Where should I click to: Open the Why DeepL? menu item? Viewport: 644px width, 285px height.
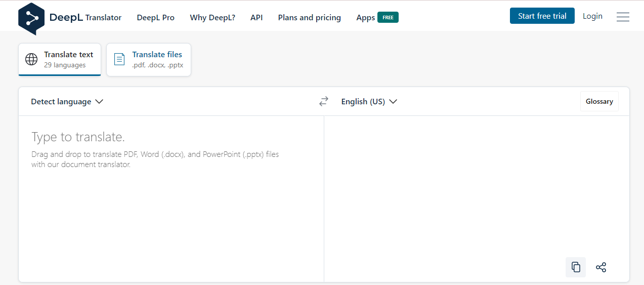[x=212, y=18]
